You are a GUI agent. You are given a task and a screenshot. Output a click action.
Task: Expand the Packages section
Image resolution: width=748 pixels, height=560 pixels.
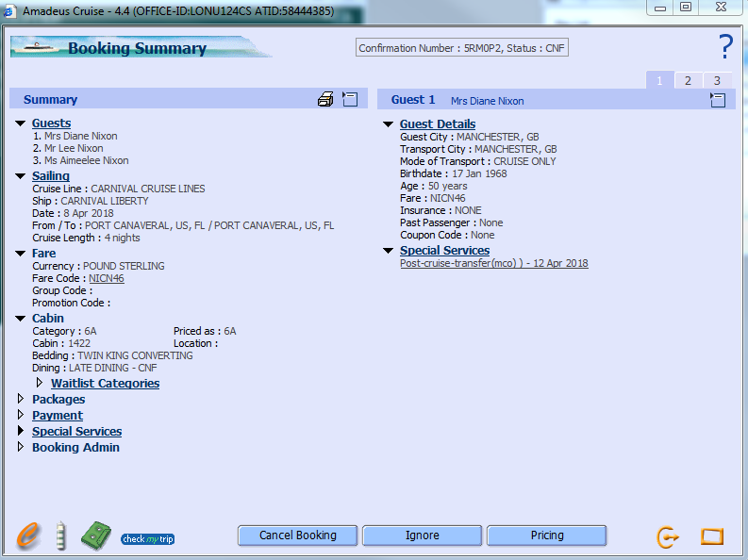[21, 399]
